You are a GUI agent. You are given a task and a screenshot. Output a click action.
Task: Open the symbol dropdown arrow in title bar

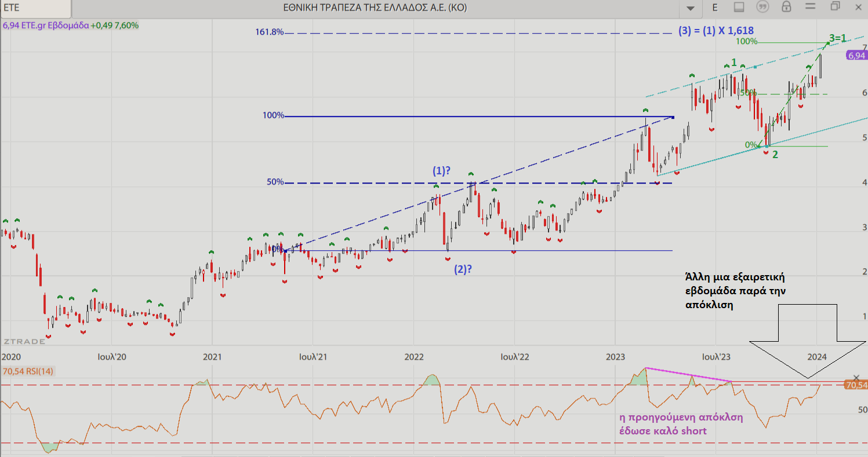pos(690,8)
